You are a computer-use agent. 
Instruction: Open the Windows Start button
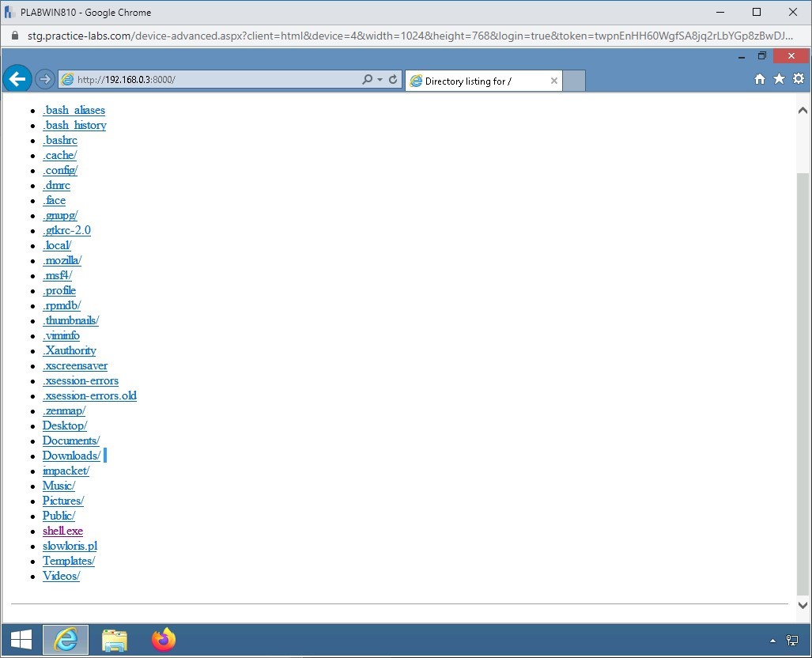point(21,640)
